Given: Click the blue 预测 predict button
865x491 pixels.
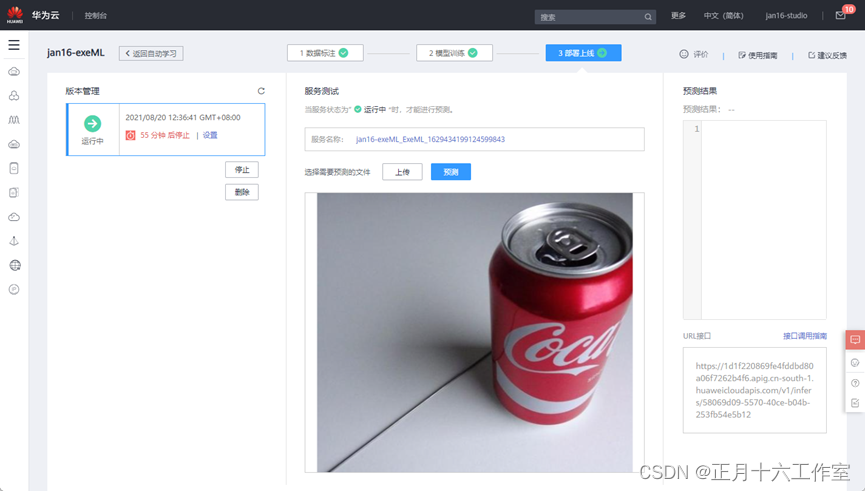Looking at the screenshot, I should pos(451,172).
